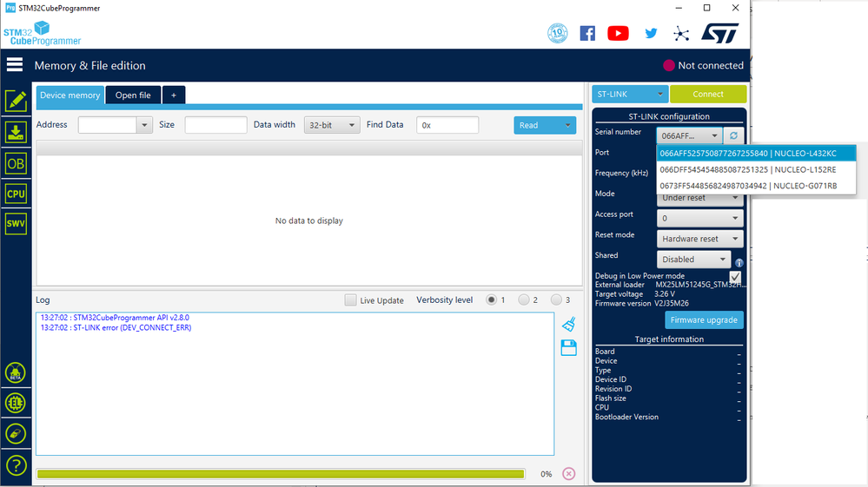Toggle the Live Update checkbox

(350, 299)
